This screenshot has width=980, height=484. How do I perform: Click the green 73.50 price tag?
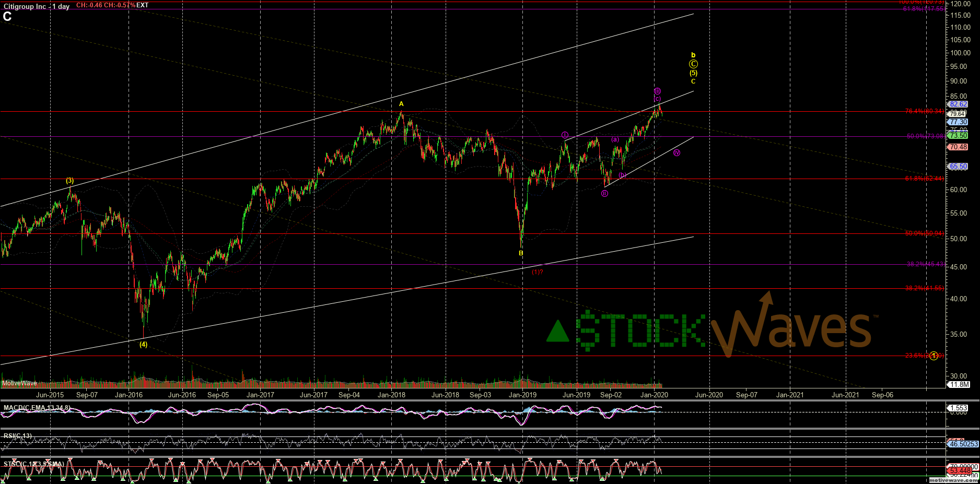959,136
